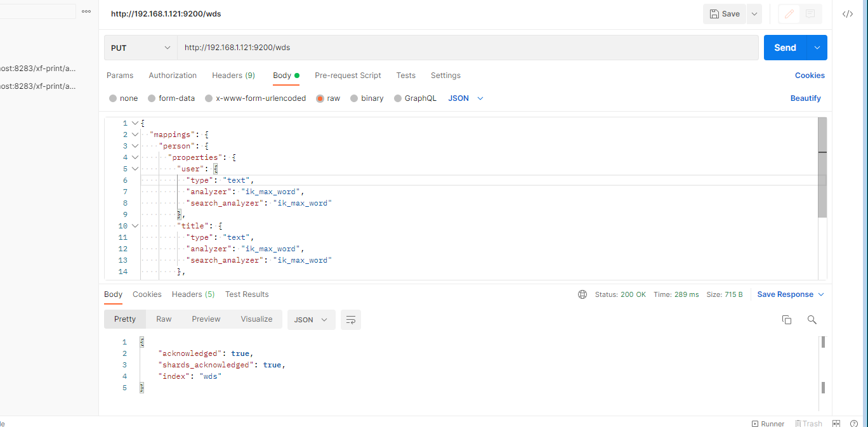Click the "search_analyzer" line 8 in editor
This screenshot has width=868, height=427.
pos(259,203)
